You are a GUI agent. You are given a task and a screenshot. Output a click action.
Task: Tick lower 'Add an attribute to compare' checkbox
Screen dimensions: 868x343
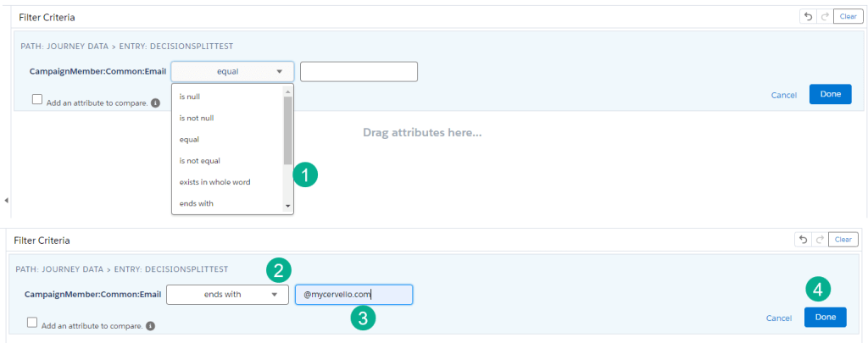point(32,322)
